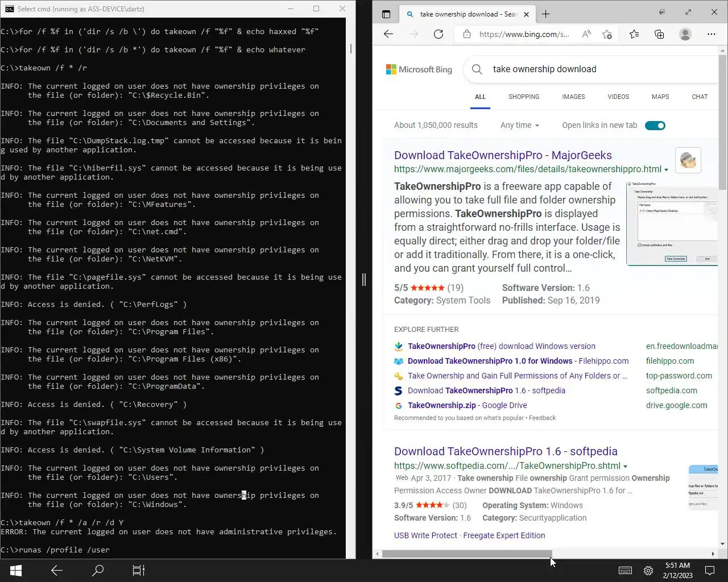Focus the Bing search box

pos(591,69)
